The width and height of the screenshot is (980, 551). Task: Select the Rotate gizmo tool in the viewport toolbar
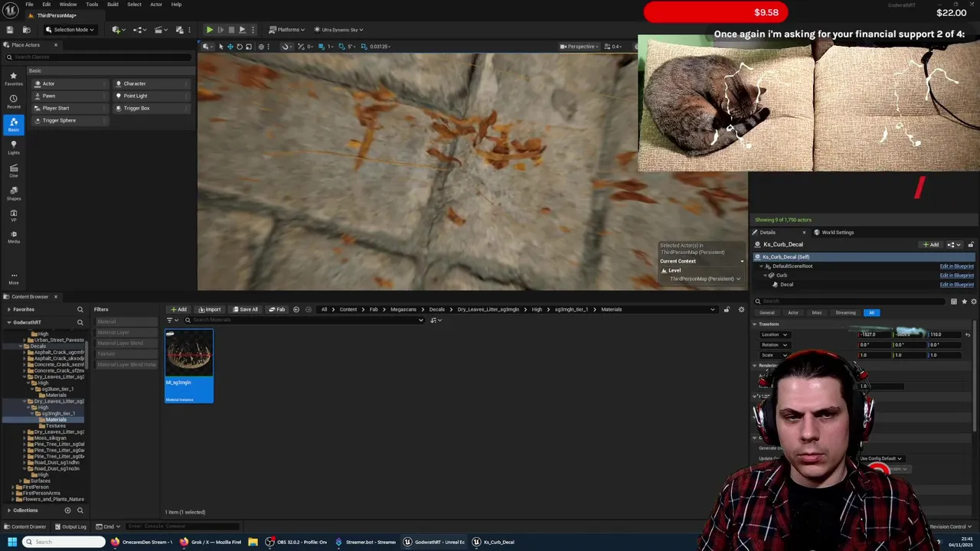tap(240, 47)
